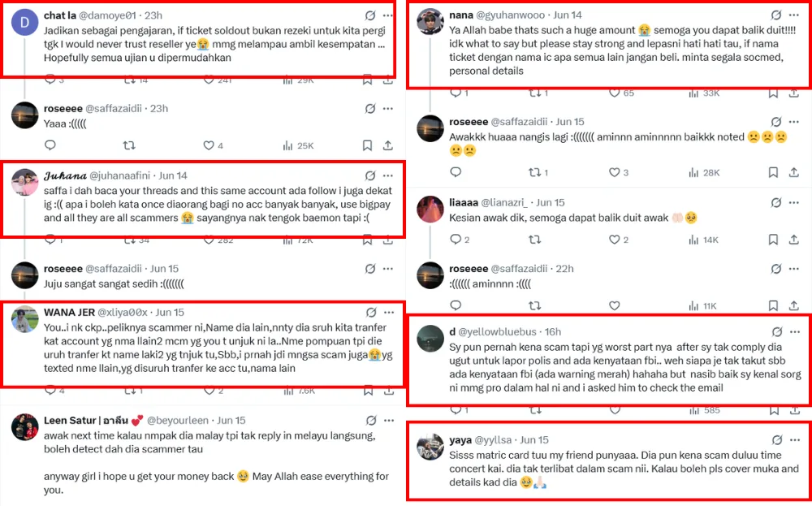Open chat la's purple "D" avatar
The width and height of the screenshot is (812, 506).
(x=24, y=22)
